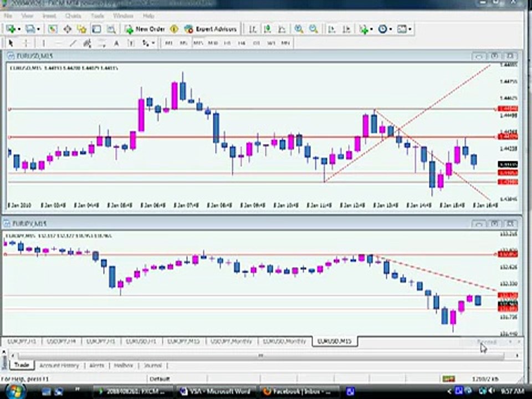Open the File menu
The image size is (532, 399).
click(8, 16)
